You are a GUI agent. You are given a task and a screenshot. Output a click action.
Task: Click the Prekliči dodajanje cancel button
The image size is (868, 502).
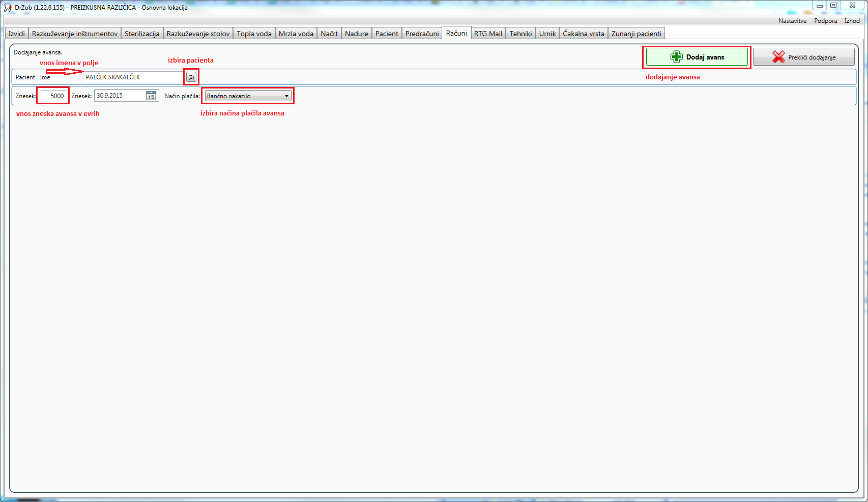tap(803, 57)
